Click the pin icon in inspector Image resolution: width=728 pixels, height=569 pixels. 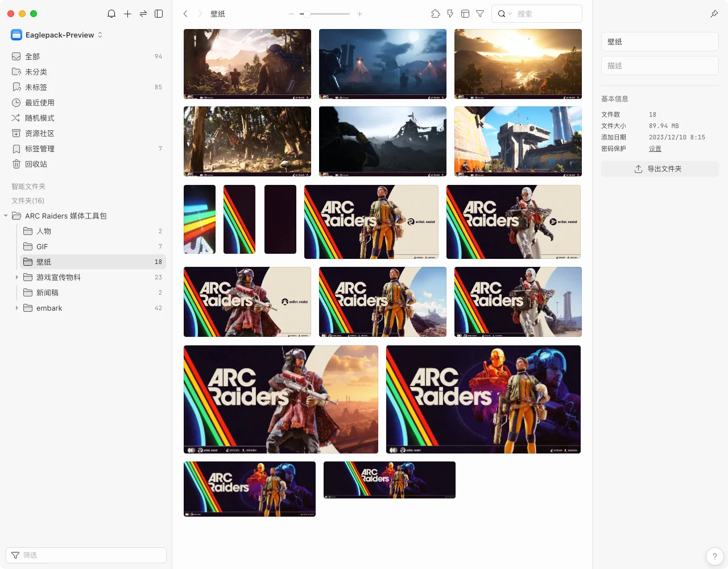coord(714,14)
